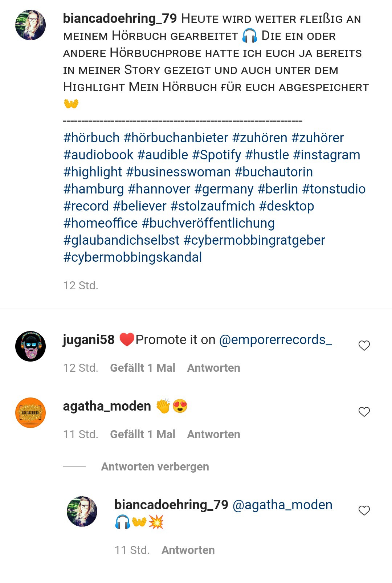Open the post author's profile picture at the top
This screenshot has height=583, width=392.
pos(30,25)
